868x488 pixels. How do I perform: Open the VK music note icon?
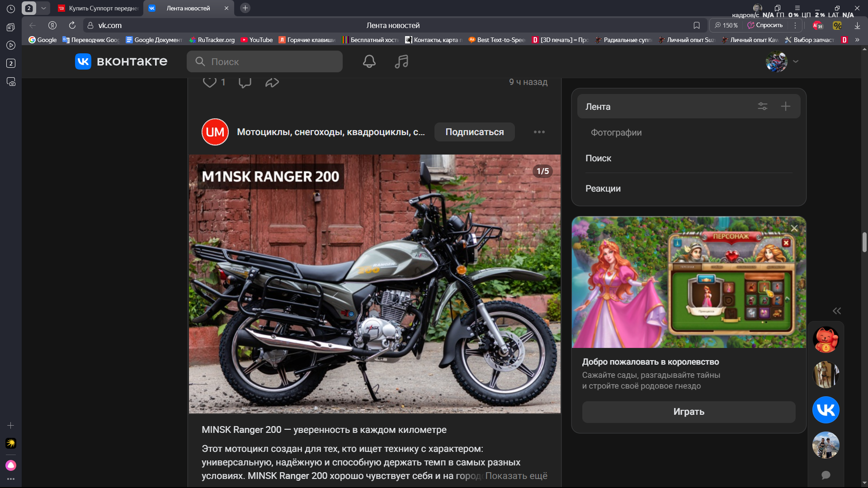pyautogui.click(x=401, y=61)
